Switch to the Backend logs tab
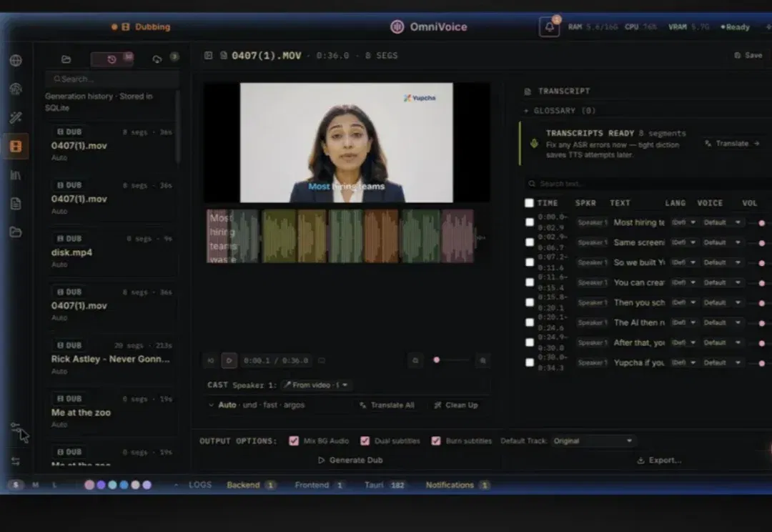The height and width of the screenshot is (532, 772). 251,486
